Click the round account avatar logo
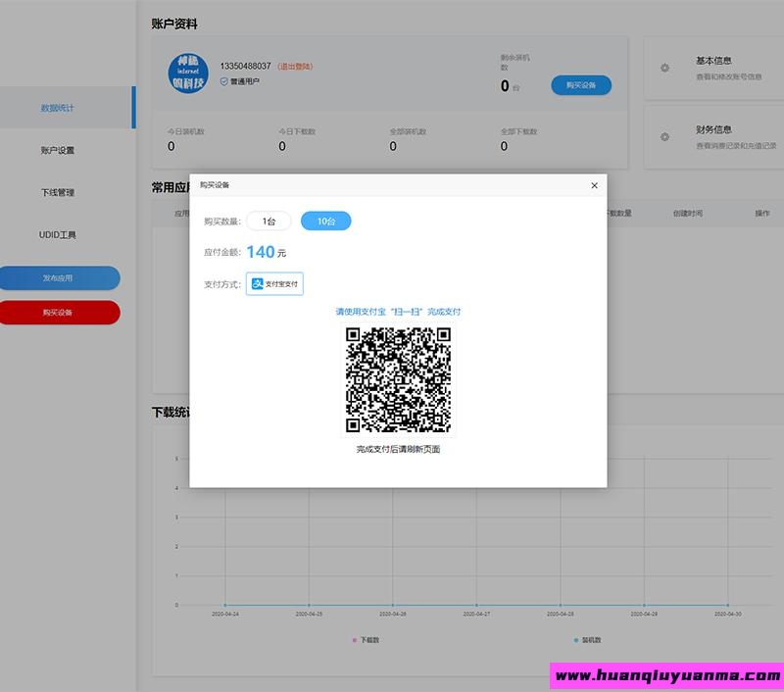The height and width of the screenshot is (692, 784). [188, 73]
